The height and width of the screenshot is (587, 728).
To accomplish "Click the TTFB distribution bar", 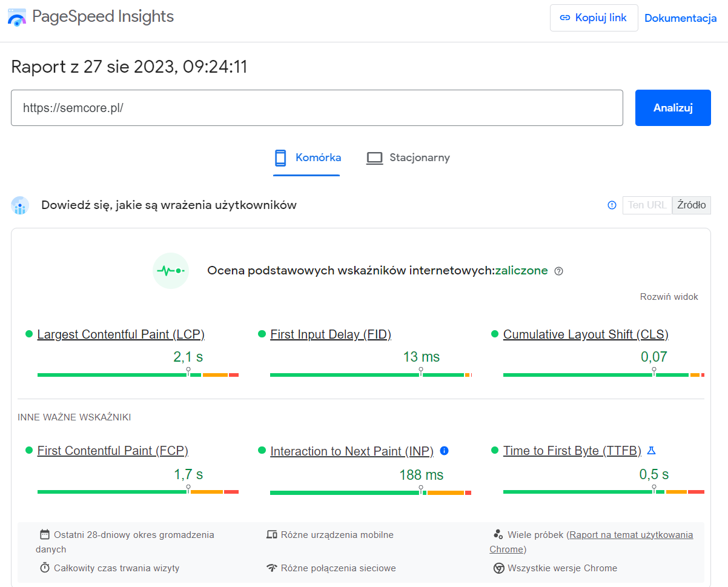I will pos(604,491).
